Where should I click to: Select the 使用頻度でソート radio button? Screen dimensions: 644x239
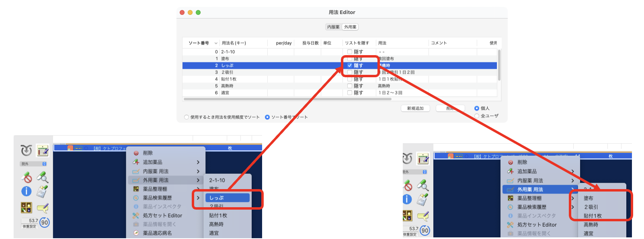click(x=187, y=117)
